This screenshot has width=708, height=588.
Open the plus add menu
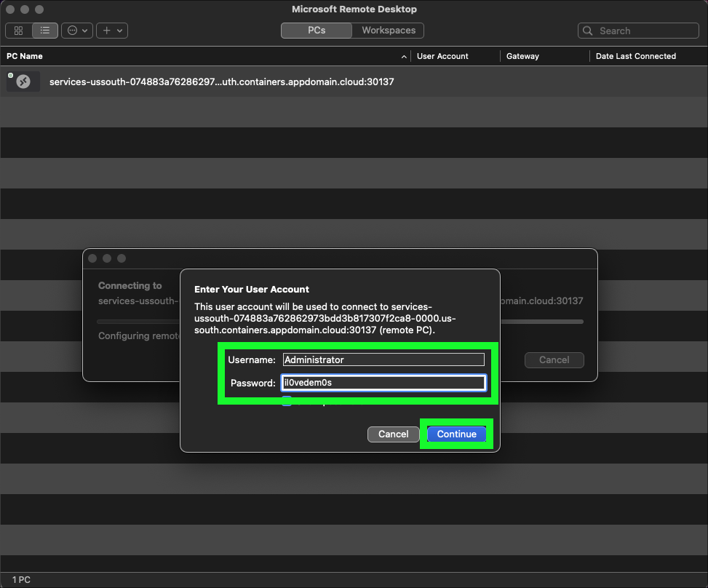(111, 31)
